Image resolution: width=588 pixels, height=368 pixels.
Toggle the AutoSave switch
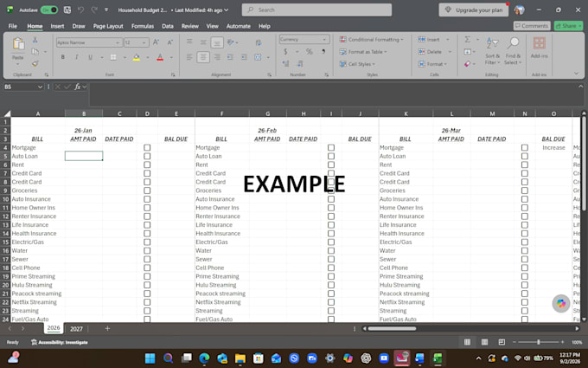(x=49, y=10)
